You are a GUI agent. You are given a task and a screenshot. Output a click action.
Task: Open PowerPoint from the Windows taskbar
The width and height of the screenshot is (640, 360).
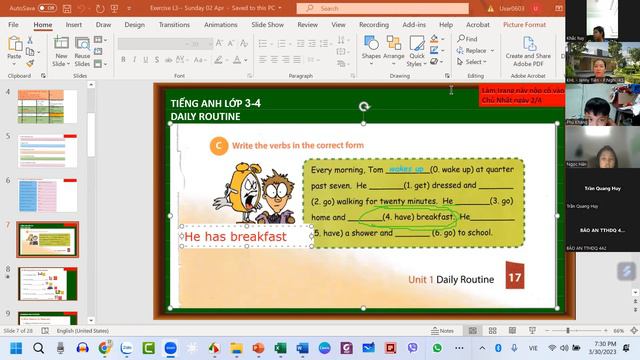coord(258,348)
